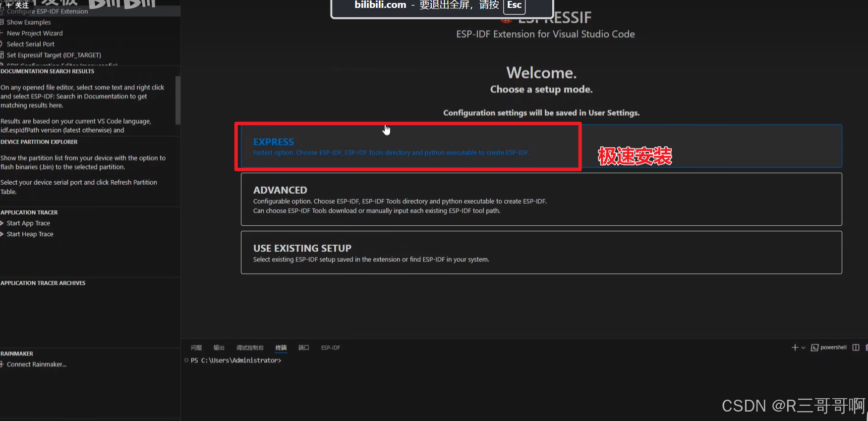Click the split terminal icon

[856, 348]
